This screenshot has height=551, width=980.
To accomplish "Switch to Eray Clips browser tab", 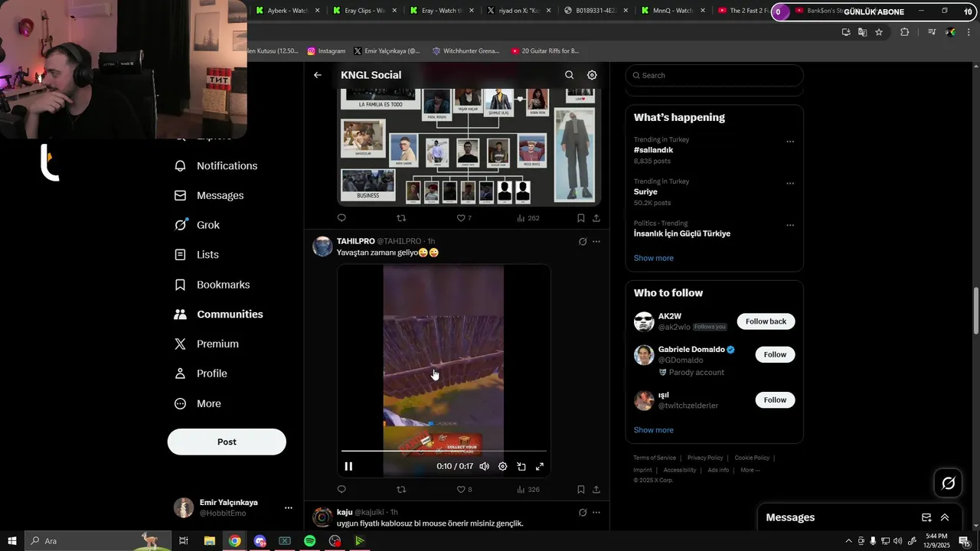I will click(x=364, y=11).
